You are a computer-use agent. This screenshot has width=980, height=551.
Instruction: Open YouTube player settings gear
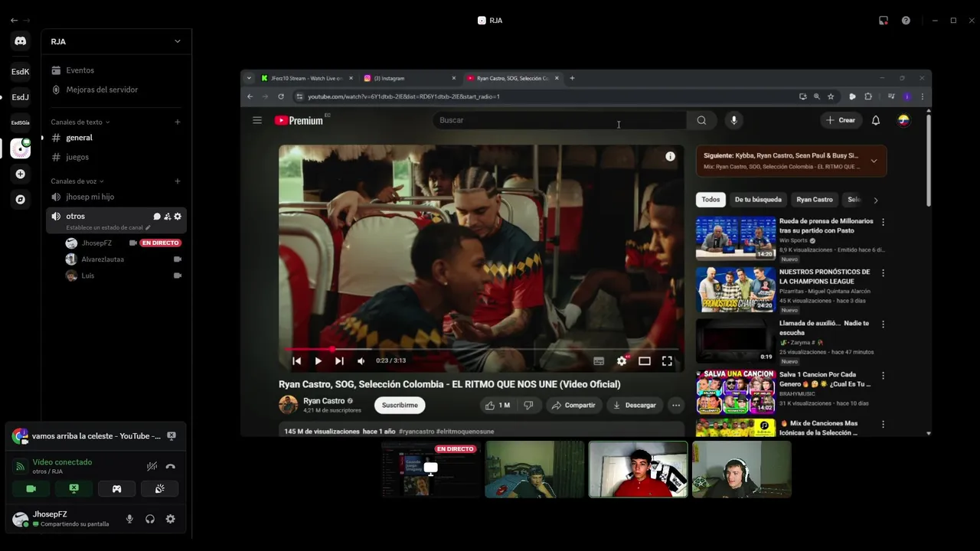pos(622,361)
